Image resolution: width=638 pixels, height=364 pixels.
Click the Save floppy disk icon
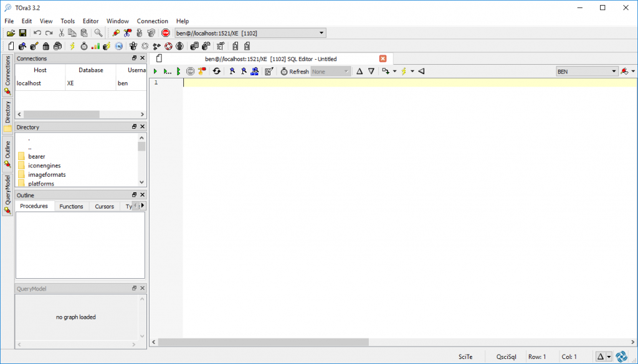pos(22,33)
